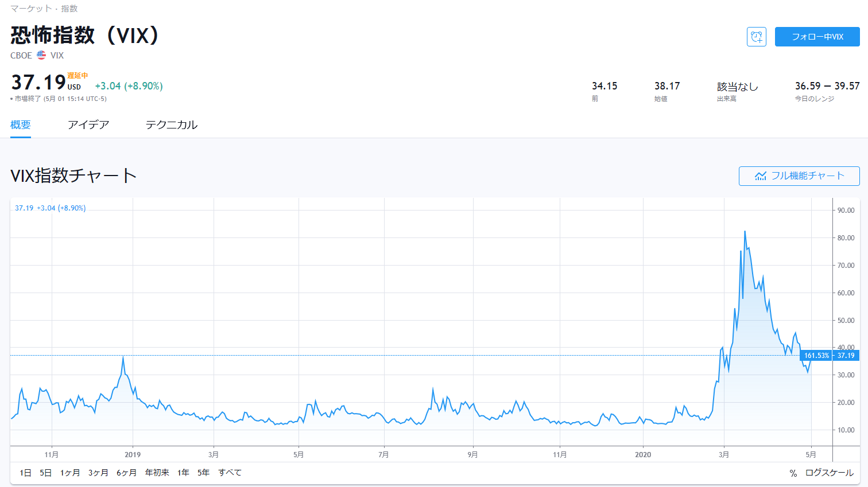
Task: Click the 37.19 price label on axis
Action: (846, 356)
